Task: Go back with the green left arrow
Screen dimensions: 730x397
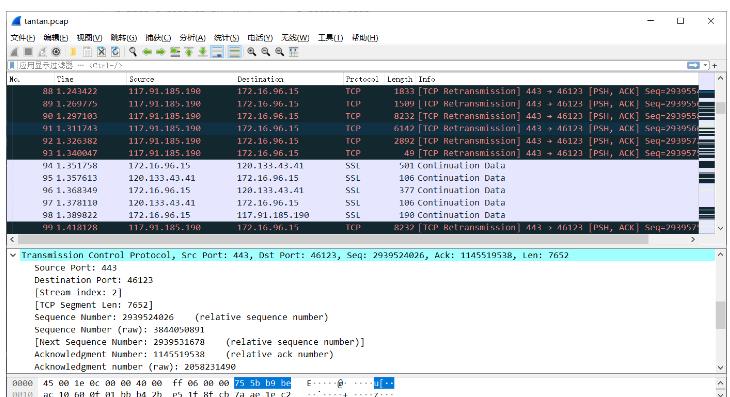Action: coord(147,52)
